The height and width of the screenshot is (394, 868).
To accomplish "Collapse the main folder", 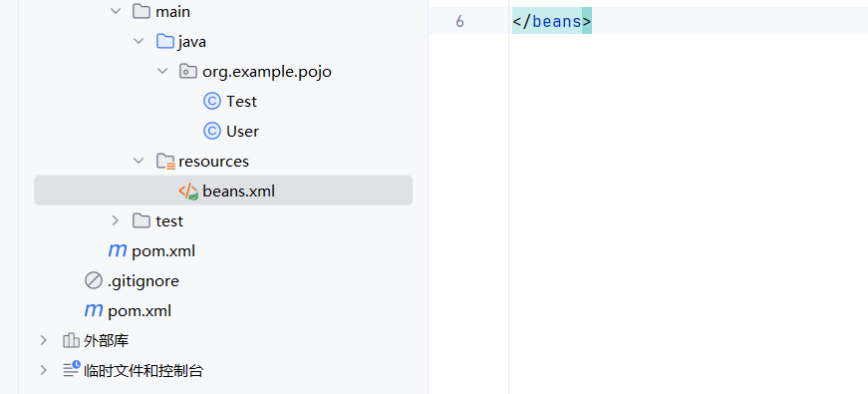I will pyautogui.click(x=116, y=12).
